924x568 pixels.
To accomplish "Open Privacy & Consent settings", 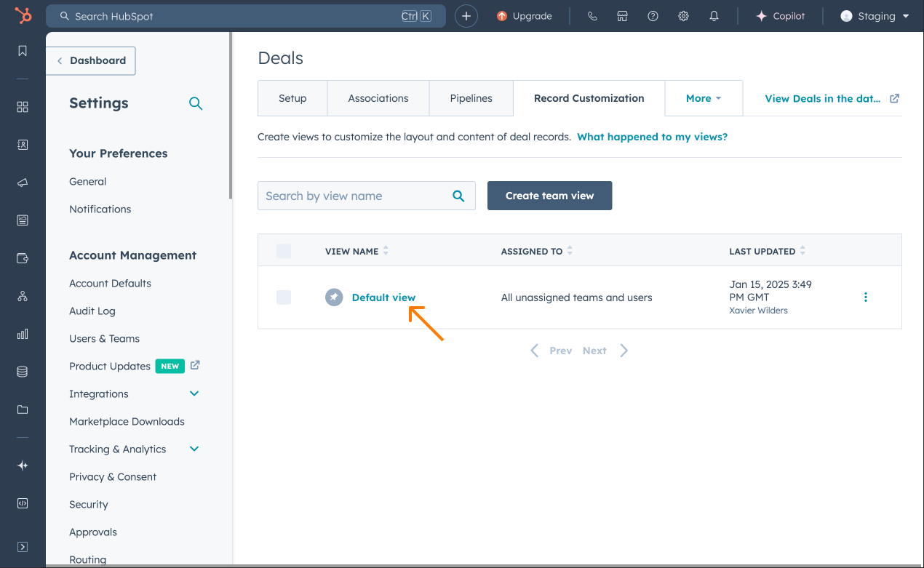I will [x=113, y=477].
